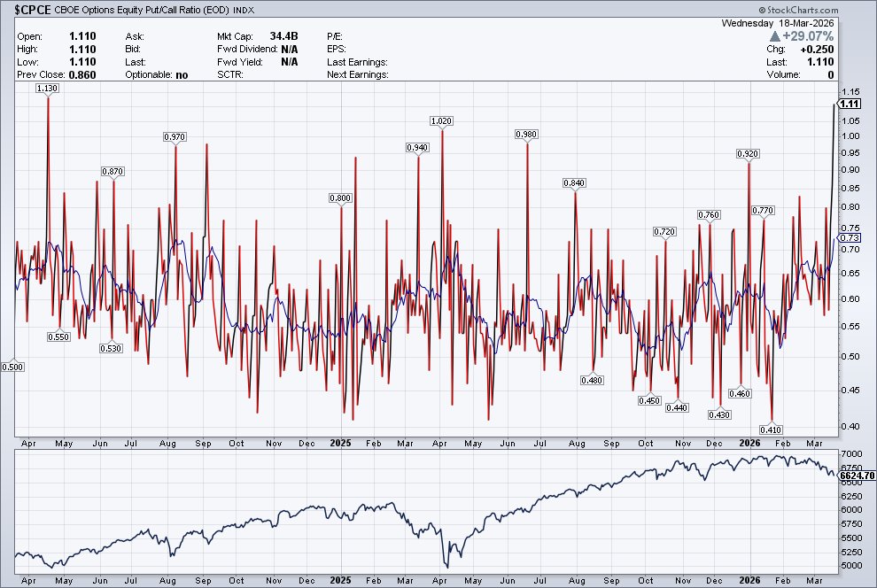
Task: Click the Volume value 0
Action: tap(831, 75)
